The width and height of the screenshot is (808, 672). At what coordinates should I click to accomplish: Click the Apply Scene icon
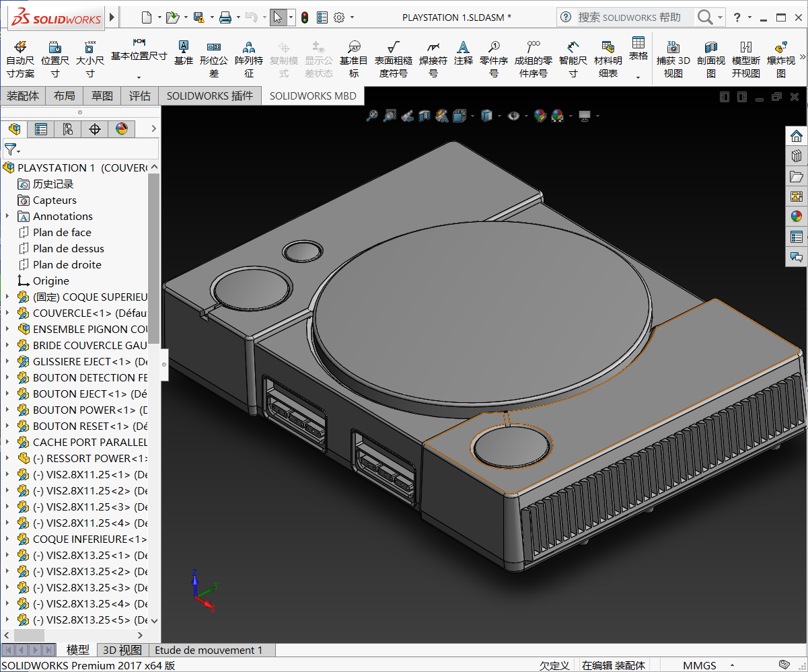tap(558, 116)
